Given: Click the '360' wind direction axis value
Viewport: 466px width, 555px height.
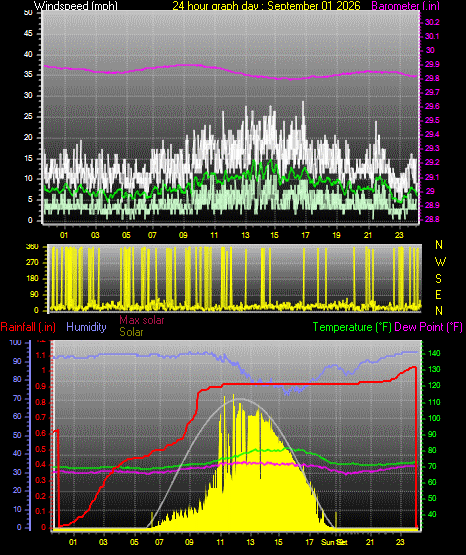Looking at the screenshot, I should tap(32, 247).
